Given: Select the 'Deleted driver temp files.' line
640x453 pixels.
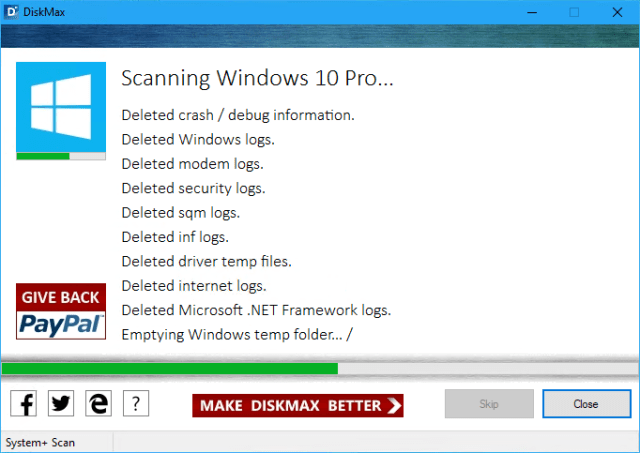Looking at the screenshot, I should pos(207,261).
